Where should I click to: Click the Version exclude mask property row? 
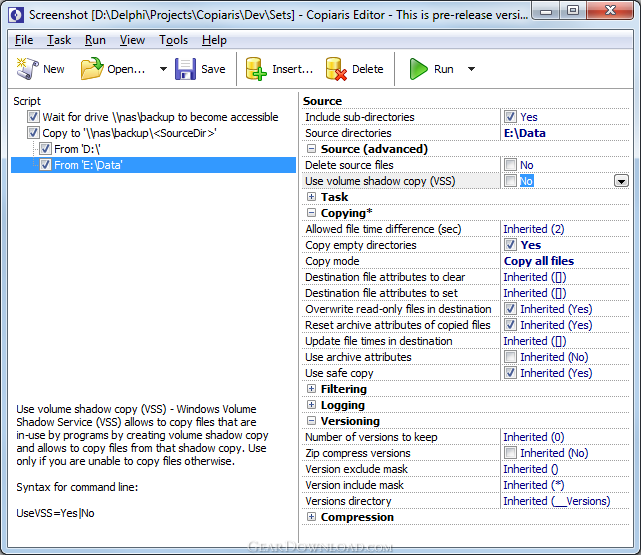pos(466,469)
